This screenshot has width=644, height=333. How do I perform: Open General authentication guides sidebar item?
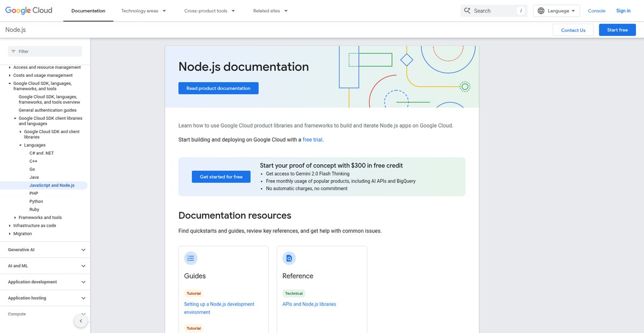coord(48,110)
